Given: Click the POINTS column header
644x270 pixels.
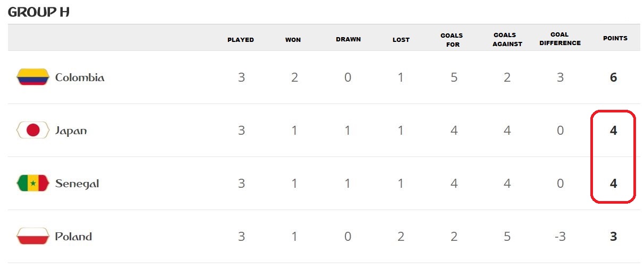Looking at the screenshot, I should click(615, 38).
